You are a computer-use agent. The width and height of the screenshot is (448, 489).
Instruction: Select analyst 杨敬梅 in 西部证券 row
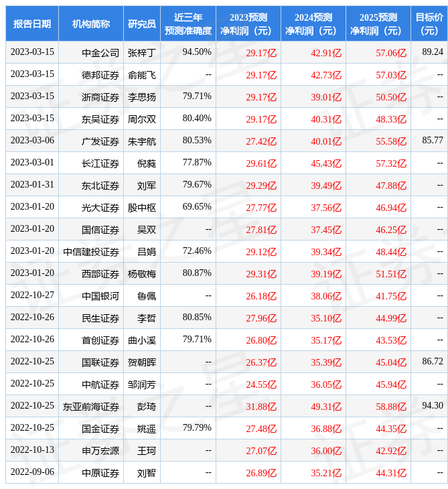tap(142, 273)
